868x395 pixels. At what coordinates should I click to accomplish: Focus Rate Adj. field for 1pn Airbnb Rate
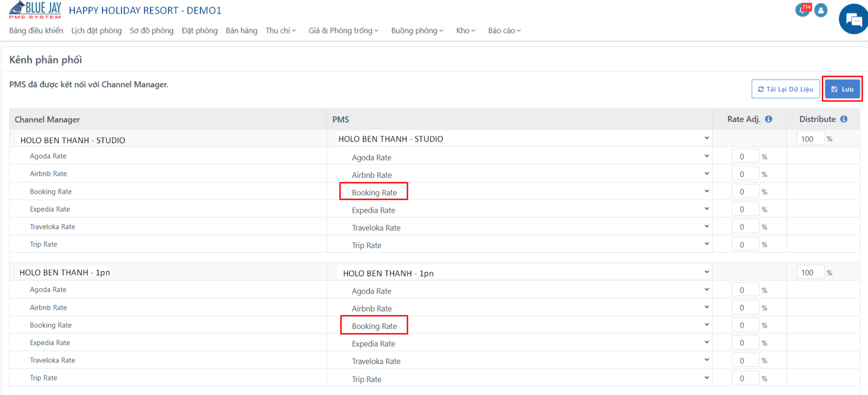(x=745, y=308)
